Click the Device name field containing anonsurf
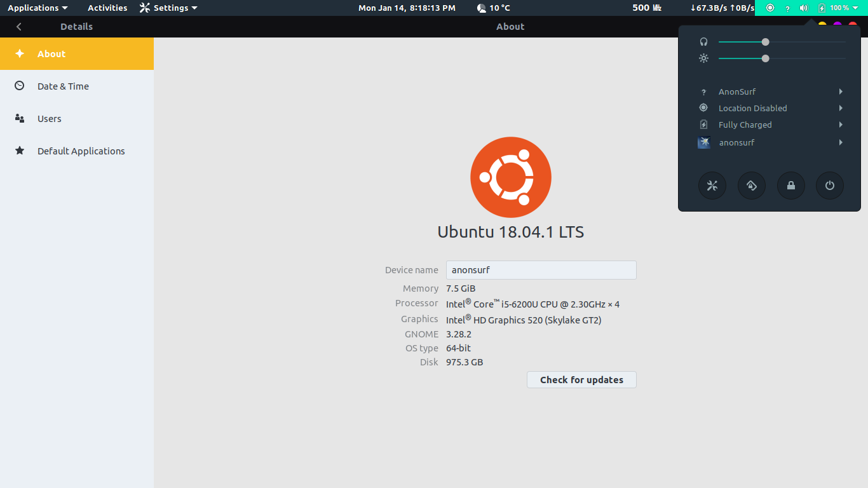Screen dimensions: 868x488 point(541,270)
